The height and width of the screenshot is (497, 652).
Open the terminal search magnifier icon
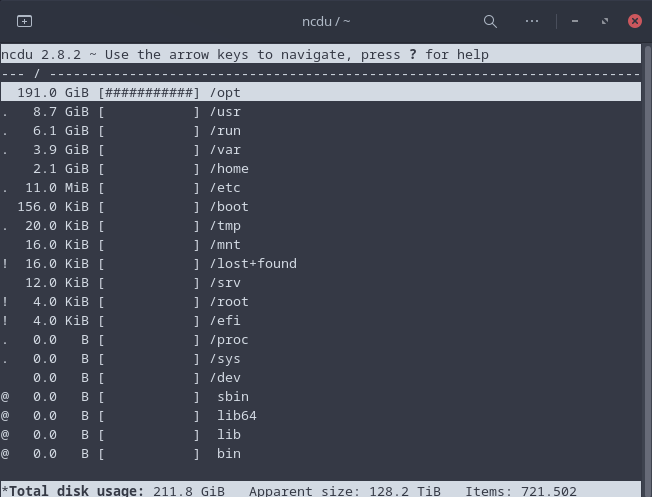pos(490,21)
